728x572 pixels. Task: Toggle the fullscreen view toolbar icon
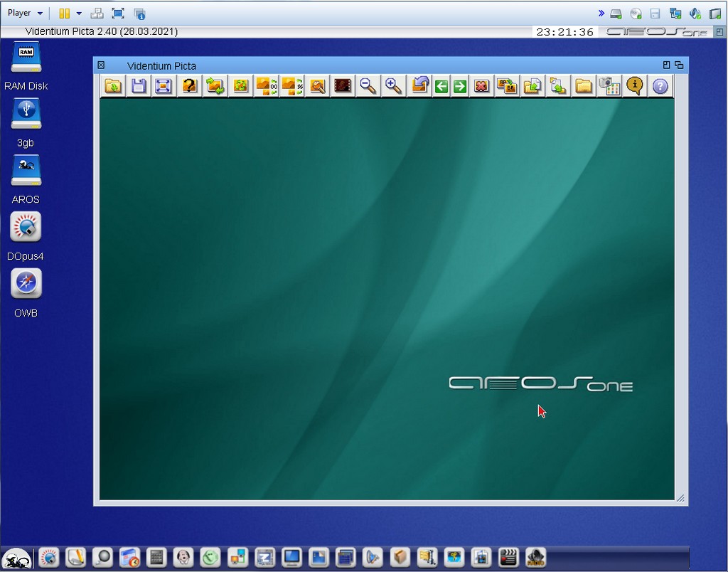164,86
